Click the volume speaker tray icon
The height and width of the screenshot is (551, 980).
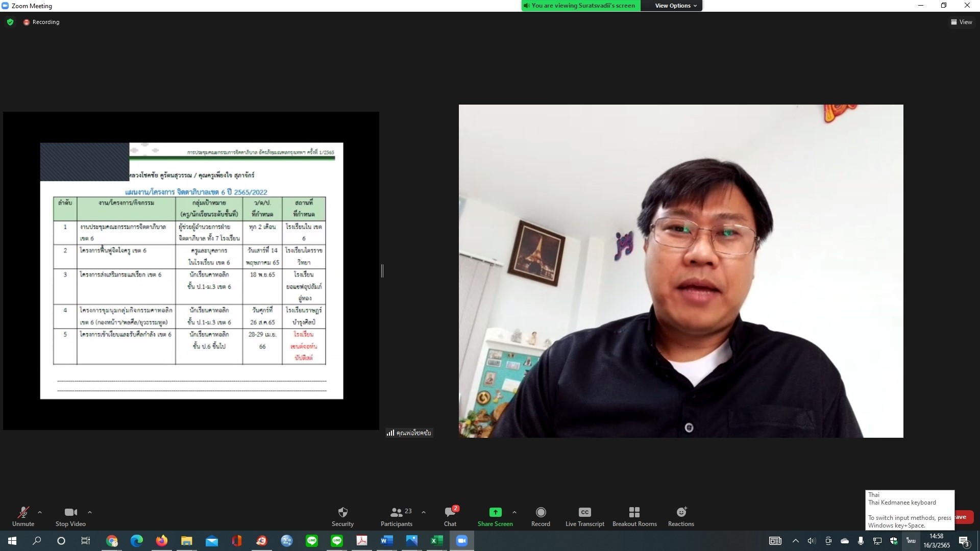812,541
